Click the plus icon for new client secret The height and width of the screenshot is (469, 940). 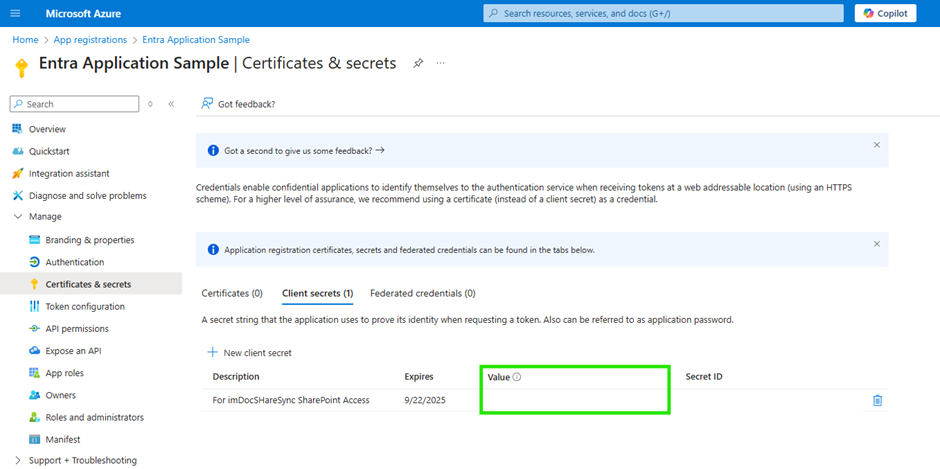212,353
